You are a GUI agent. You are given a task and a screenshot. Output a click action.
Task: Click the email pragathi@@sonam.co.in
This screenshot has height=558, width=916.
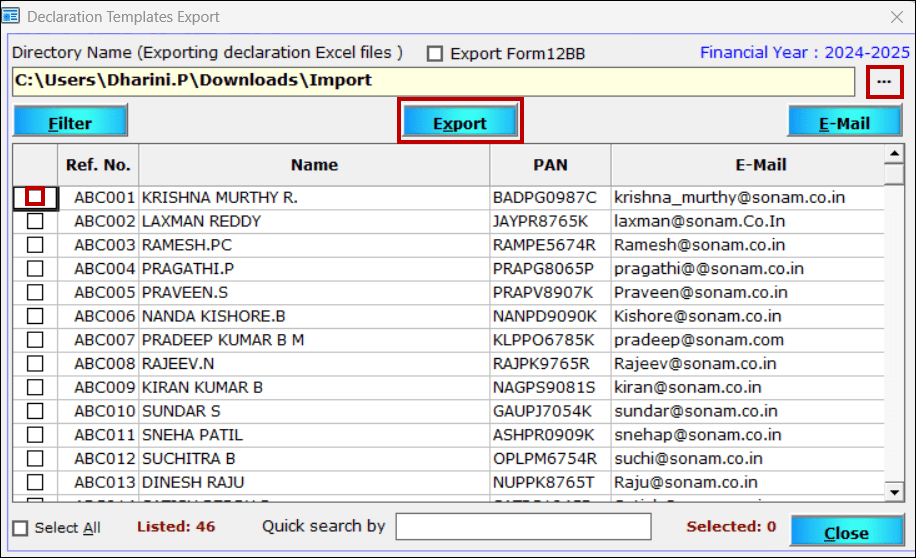[709, 269]
